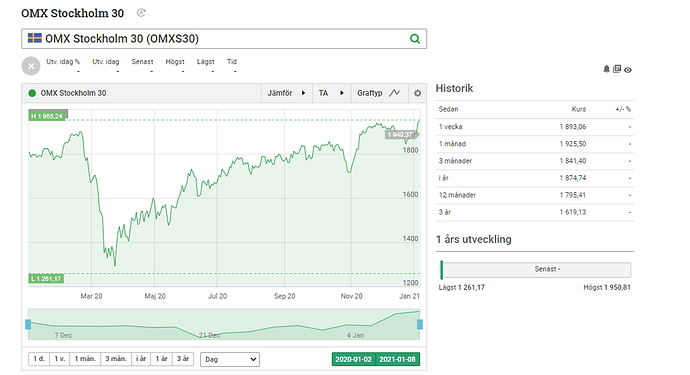Image resolution: width=690 pixels, height=375 pixels.
Task: Expand the TA menu
Action: click(x=331, y=93)
